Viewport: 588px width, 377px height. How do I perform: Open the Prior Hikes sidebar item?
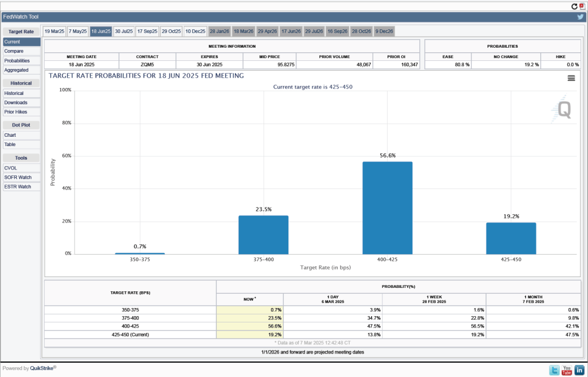click(x=16, y=111)
